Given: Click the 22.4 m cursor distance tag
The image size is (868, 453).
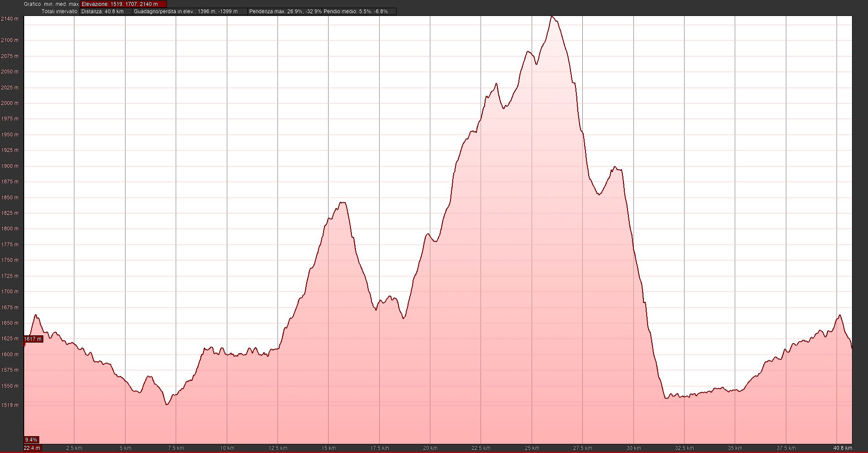Looking at the screenshot, I should coord(32,448).
